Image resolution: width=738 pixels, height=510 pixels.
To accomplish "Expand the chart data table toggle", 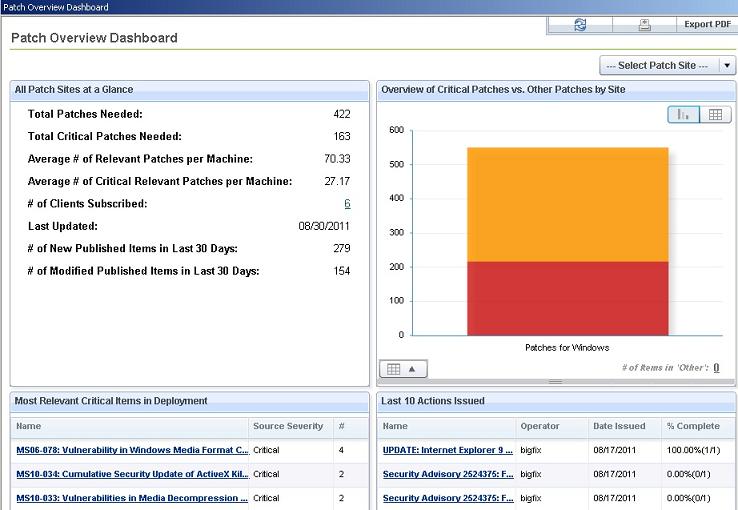I will pyautogui.click(x=403, y=369).
